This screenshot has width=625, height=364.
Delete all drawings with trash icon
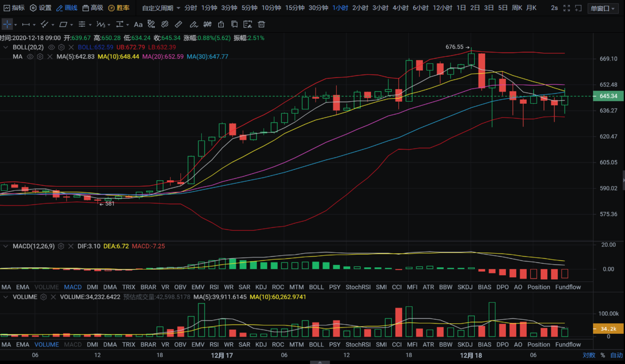pos(261,24)
